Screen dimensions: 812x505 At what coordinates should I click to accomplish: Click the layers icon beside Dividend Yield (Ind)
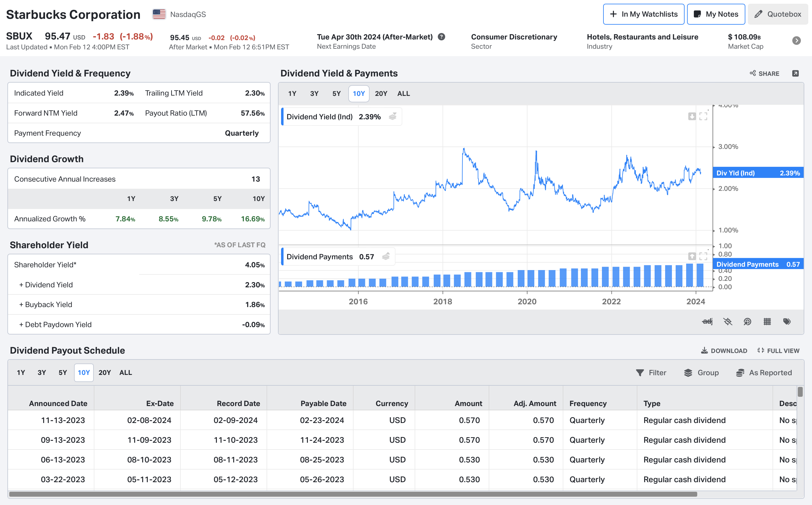(393, 117)
